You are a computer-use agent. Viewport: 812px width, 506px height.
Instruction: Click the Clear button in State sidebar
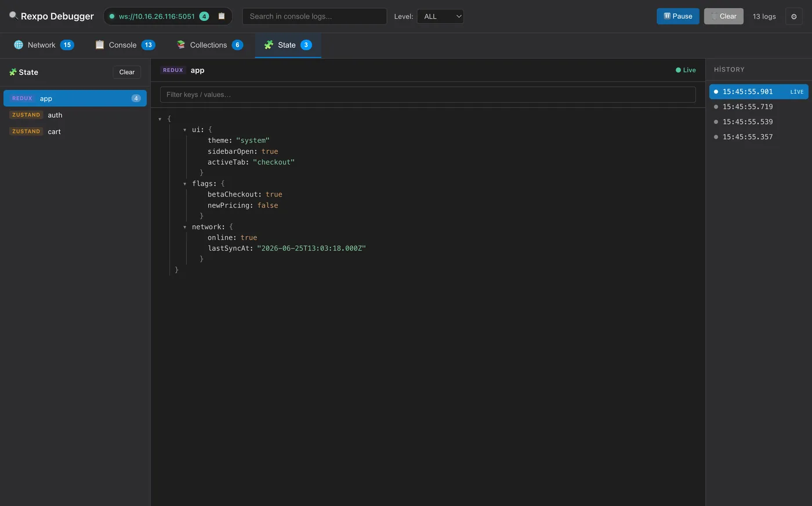click(127, 72)
